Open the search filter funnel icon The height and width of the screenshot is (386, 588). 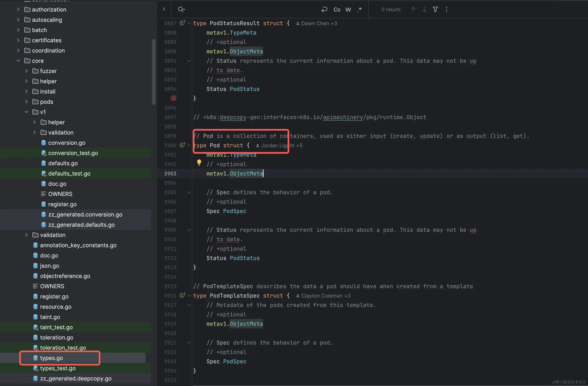(x=435, y=9)
